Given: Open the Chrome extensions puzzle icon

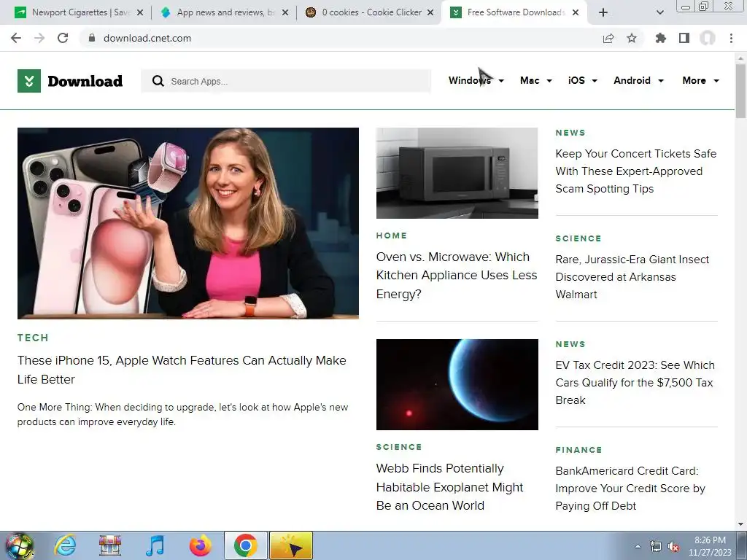Looking at the screenshot, I should pos(660,38).
